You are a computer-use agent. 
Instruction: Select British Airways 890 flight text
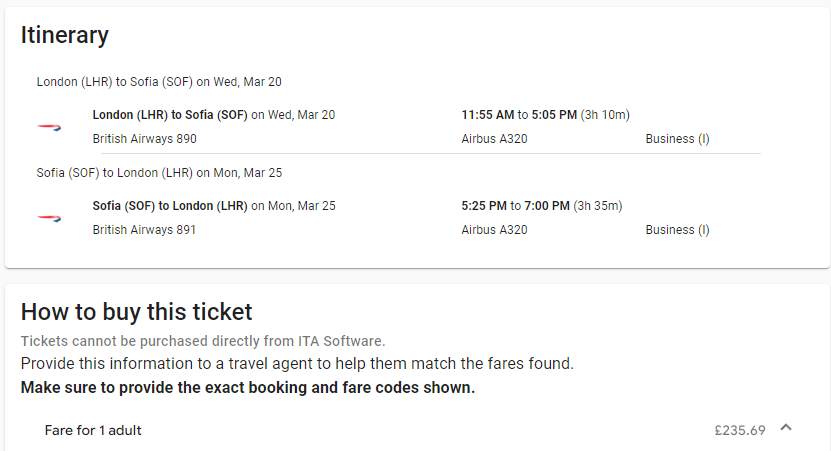(x=145, y=139)
